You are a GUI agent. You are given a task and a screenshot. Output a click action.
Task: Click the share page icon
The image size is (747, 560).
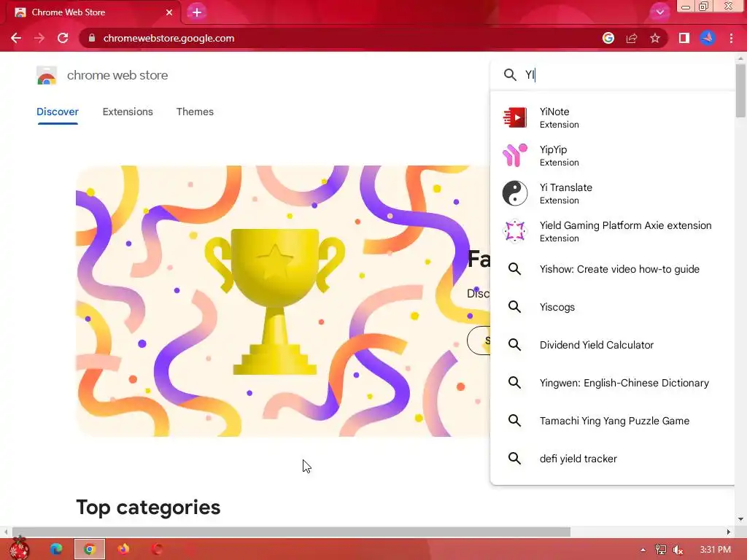pyautogui.click(x=632, y=38)
